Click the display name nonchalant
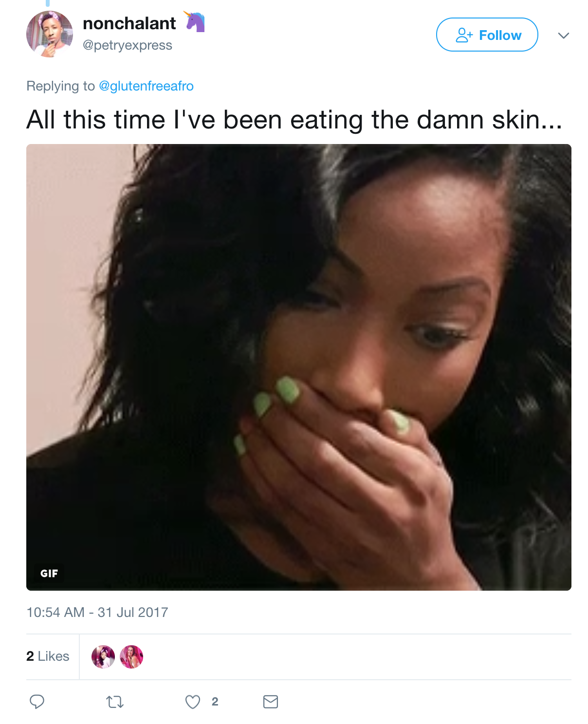588x724 pixels. click(129, 23)
